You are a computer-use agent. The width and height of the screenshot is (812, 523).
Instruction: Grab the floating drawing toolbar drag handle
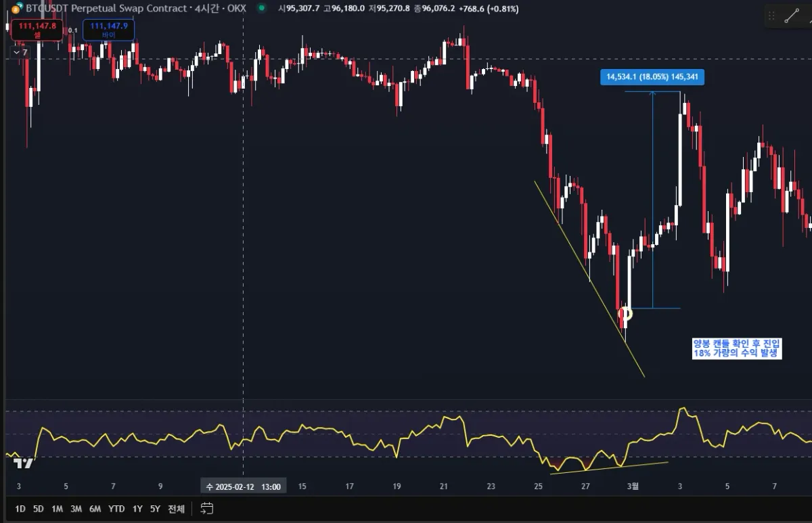coord(771,17)
